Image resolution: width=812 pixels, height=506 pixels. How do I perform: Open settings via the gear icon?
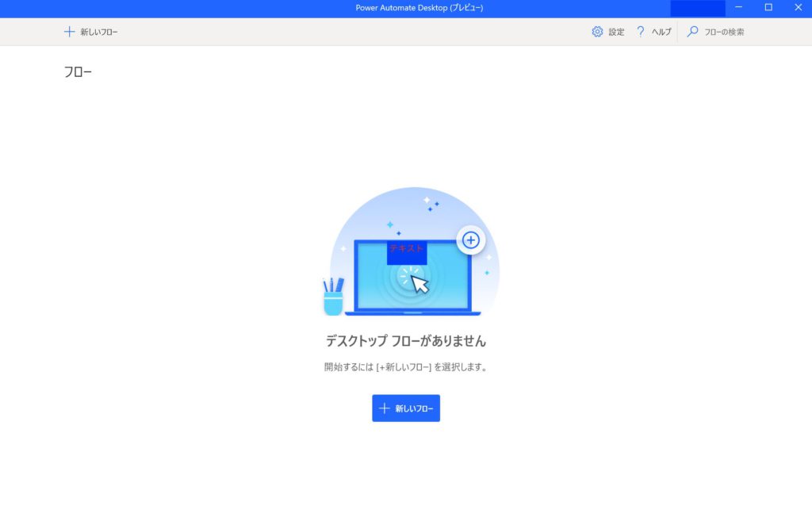tap(597, 32)
